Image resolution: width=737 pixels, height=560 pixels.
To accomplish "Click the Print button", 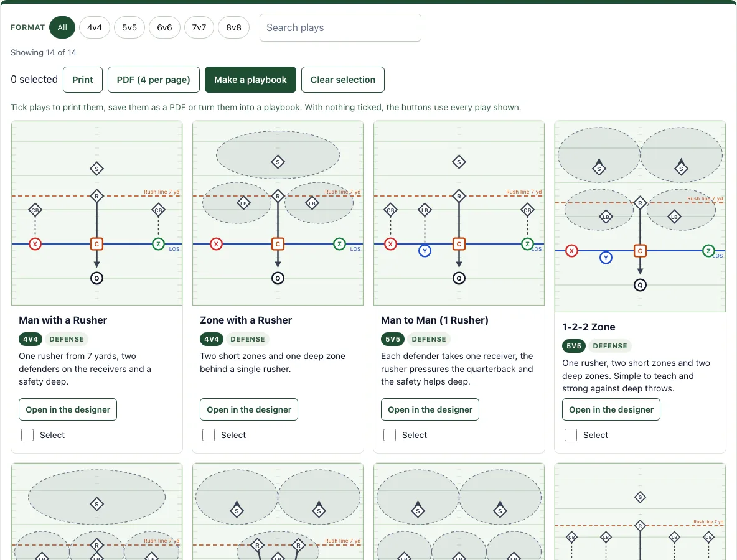I will coord(83,80).
